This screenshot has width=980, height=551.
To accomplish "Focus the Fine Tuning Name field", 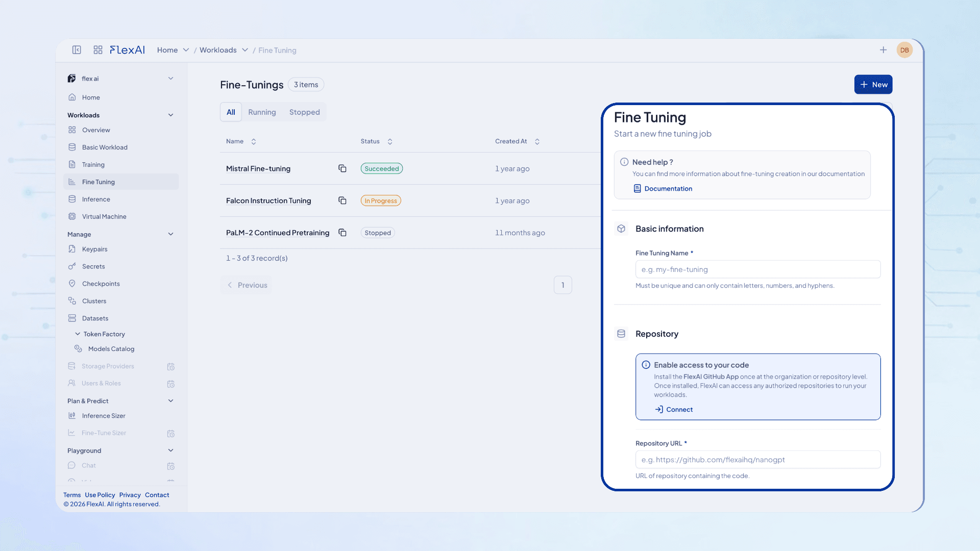I will [758, 269].
